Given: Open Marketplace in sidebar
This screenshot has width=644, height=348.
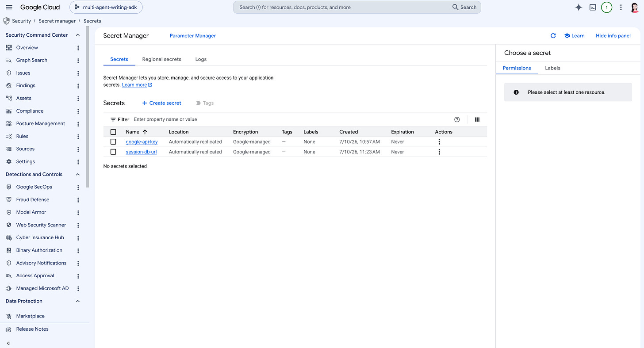Looking at the screenshot, I should point(31,316).
